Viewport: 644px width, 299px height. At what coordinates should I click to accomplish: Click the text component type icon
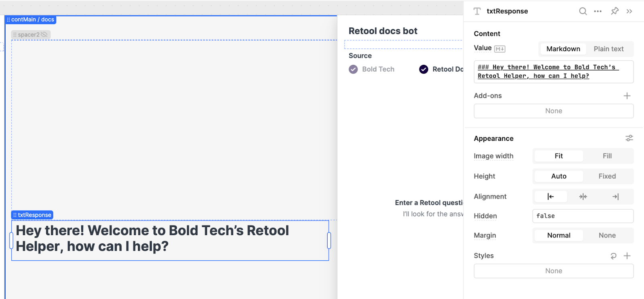477,11
